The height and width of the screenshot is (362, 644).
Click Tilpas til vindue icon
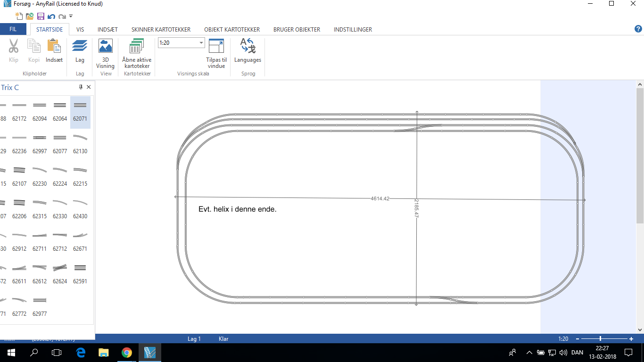(216, 46)
